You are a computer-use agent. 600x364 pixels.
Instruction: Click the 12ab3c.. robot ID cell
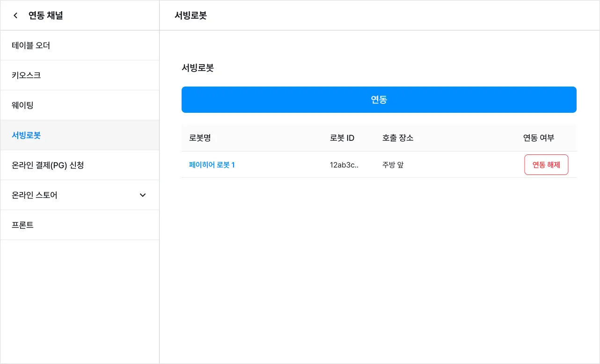pyautogui.click(x=344, y=165)
